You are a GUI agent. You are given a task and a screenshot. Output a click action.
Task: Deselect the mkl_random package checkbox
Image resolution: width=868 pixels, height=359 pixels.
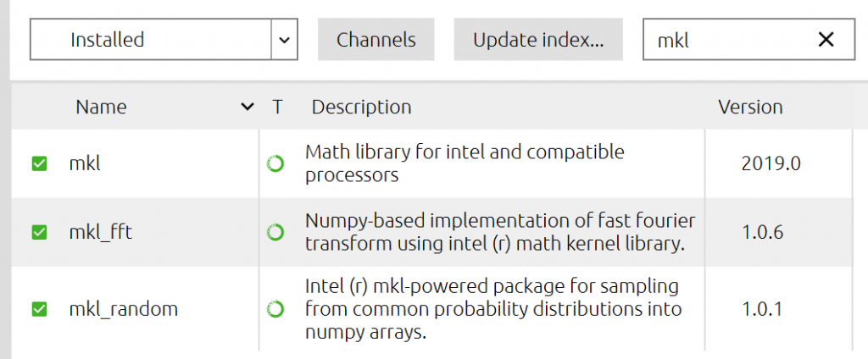coord(39,309)
